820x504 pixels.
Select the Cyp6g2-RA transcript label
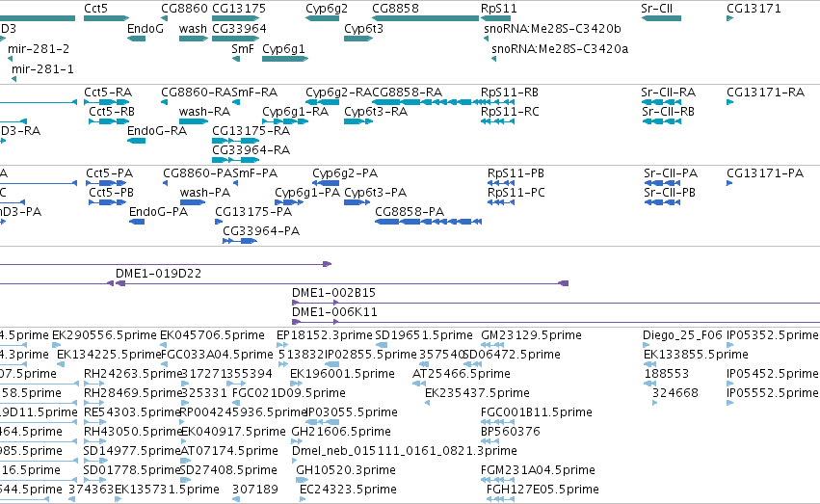point(339,93)
